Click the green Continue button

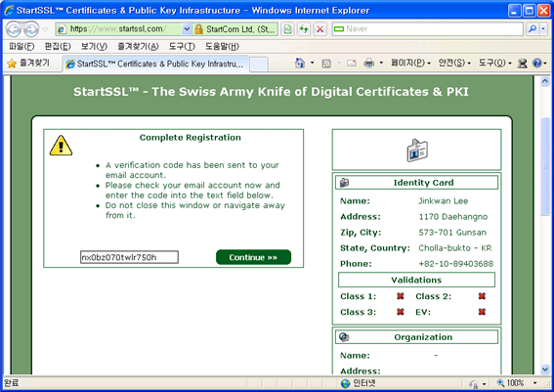(253, 257)
